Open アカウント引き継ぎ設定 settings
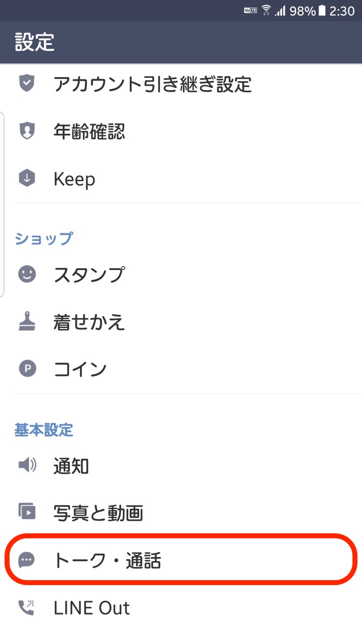 pos(152,84)
